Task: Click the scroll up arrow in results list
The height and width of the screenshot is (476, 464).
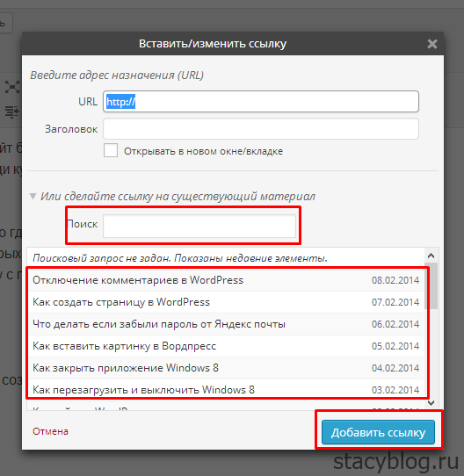Action: [431, 256]
